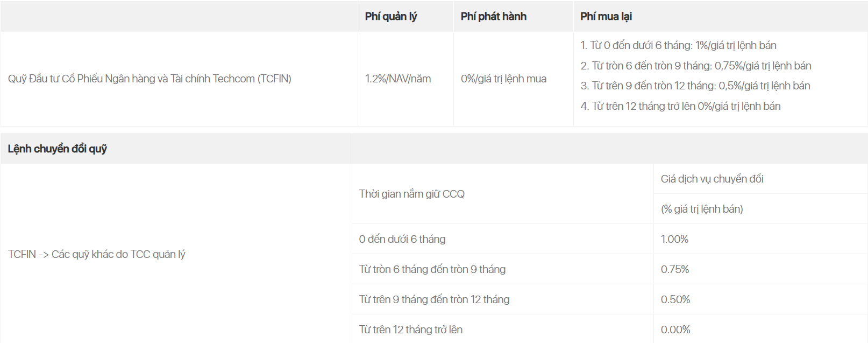Click the 0.75% conversion fee value
This screenshot has height=343, width=868.
click(675, 269)
